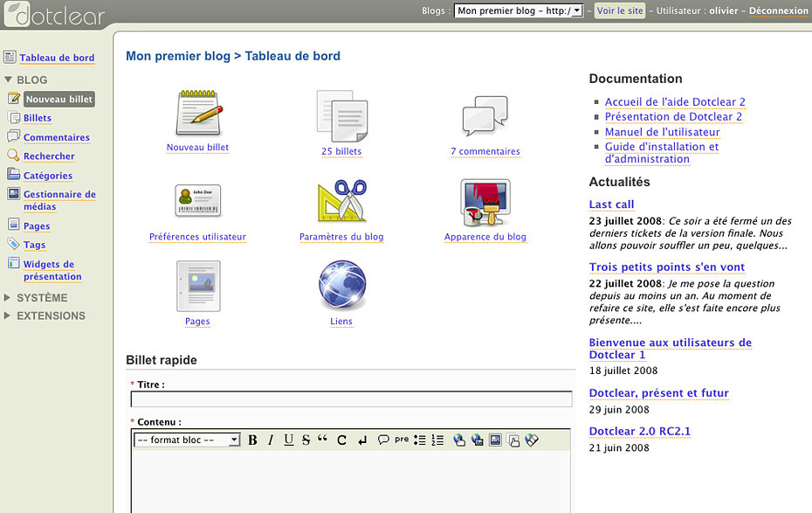Screen dimensions: 812x513
Task: Open Catégories in the sidebar menu
Action: click(x=48, y=176)
